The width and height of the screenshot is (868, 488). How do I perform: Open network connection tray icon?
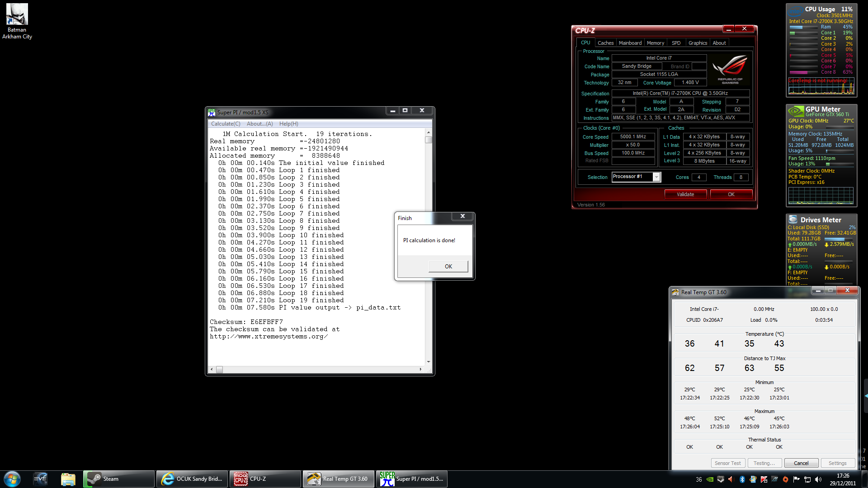(x=807, y=479)
